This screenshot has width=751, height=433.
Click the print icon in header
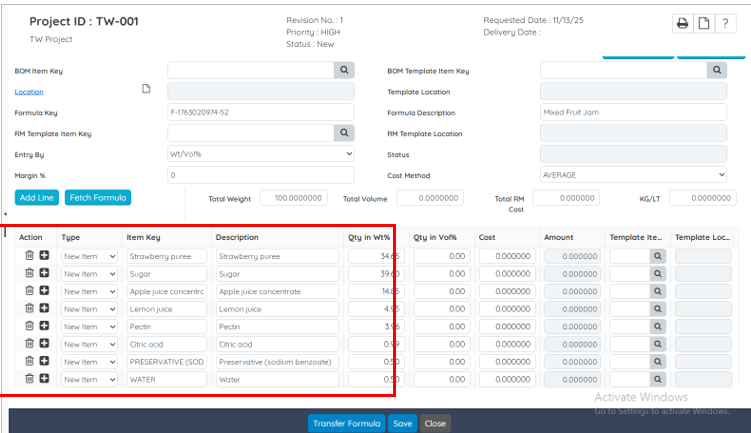pos(683,23)
